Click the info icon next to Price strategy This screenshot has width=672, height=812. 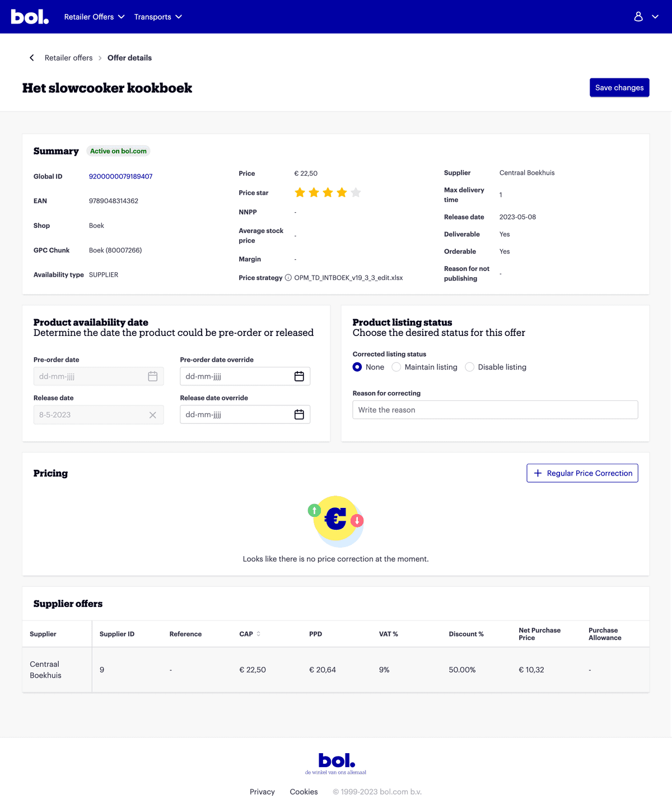(x=288, y=277)
